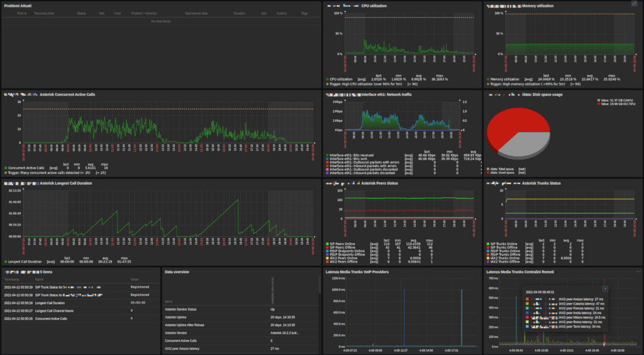The height and width of the screenshot is (355, 644).
Task: Click the /data: Total space legend entry
Action: click(500, 169)
